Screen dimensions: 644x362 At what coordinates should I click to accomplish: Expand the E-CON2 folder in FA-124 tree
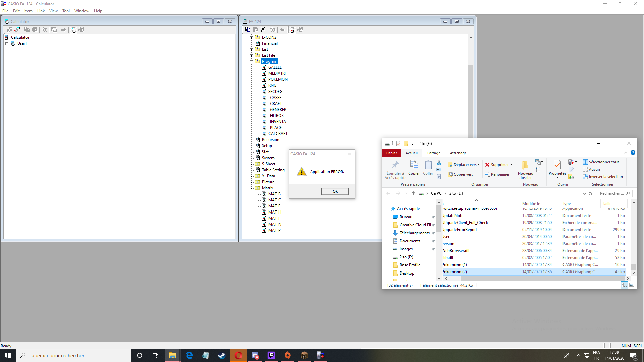click(x=252, y=37)
